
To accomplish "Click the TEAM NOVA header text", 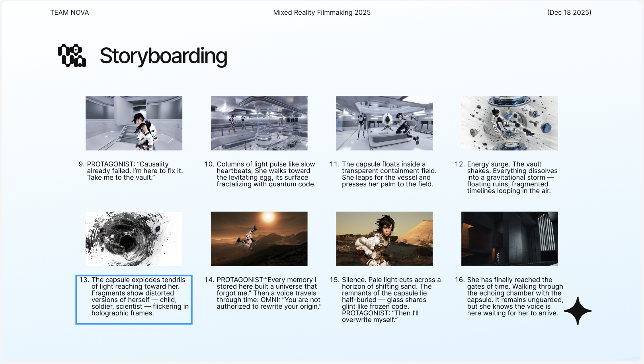I will [70, 12].
